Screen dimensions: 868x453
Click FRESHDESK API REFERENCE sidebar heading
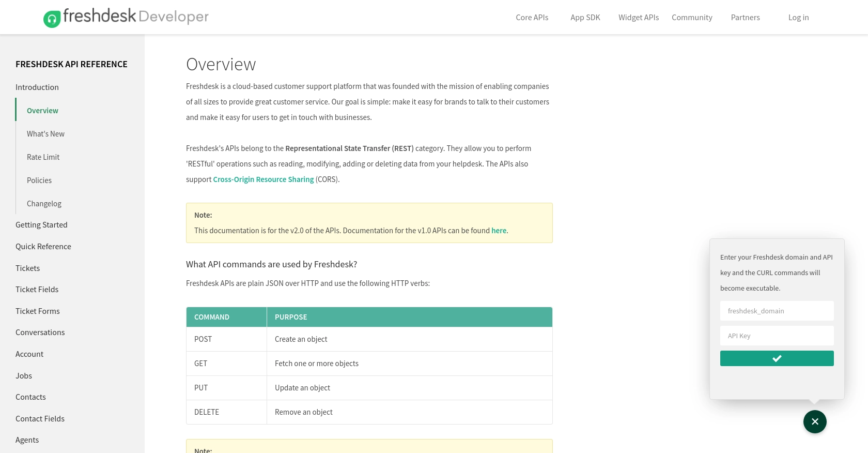pyautogui.click(x=71, y=64)
